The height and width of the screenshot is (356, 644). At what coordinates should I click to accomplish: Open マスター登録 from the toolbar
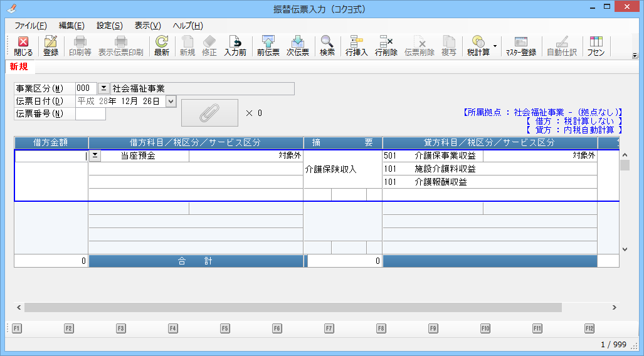[x=521, y=46]
